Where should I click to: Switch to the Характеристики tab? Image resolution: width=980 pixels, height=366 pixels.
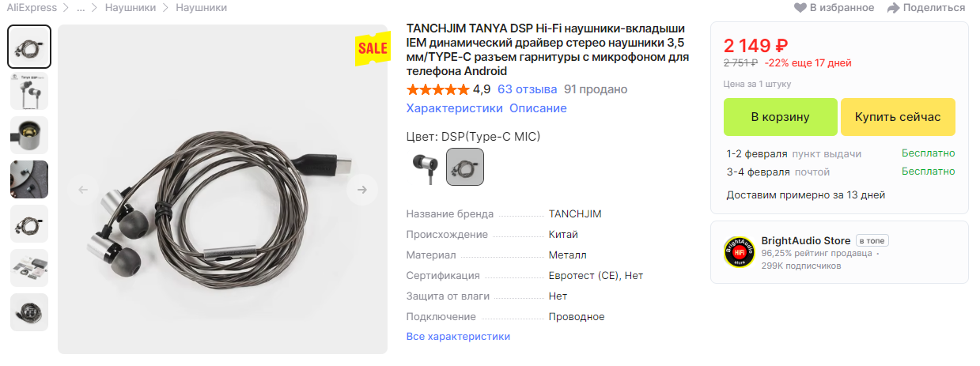pyautogui.click(x=454, y=108)
